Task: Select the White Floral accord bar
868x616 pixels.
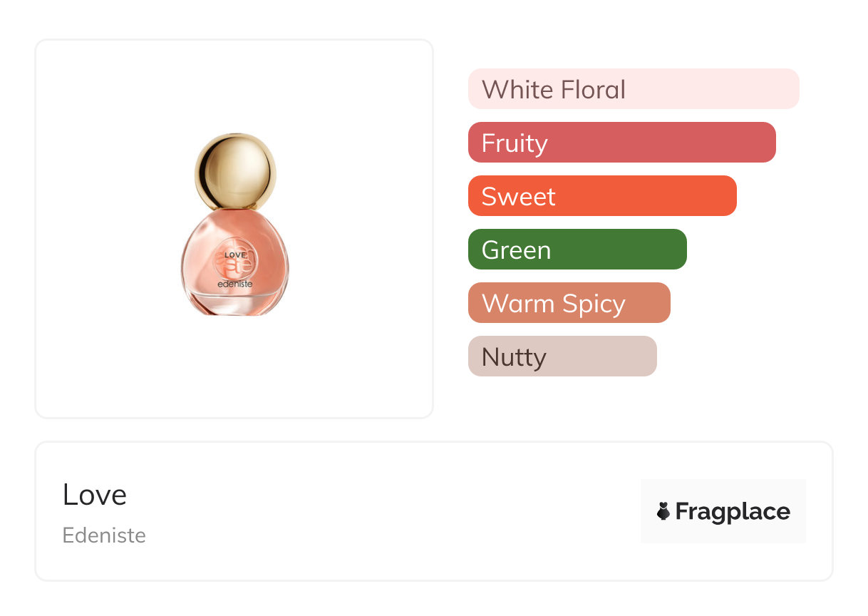Action: (633, 89)
